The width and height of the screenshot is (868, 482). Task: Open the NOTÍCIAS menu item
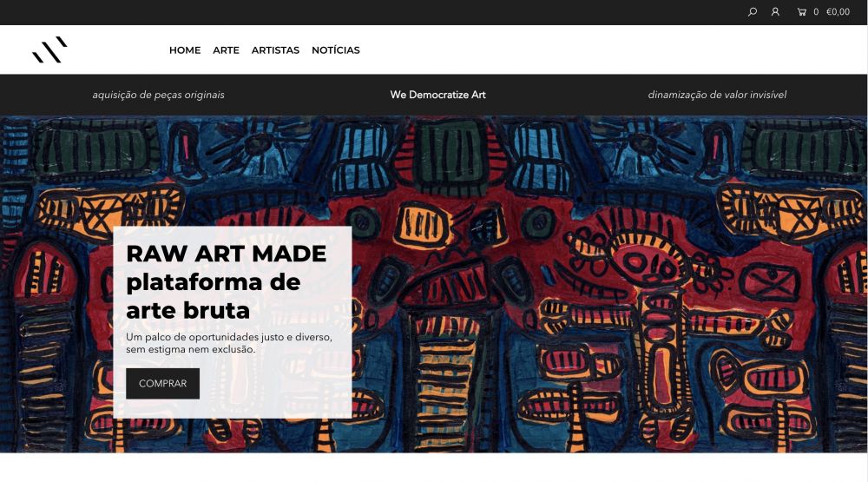335,50
